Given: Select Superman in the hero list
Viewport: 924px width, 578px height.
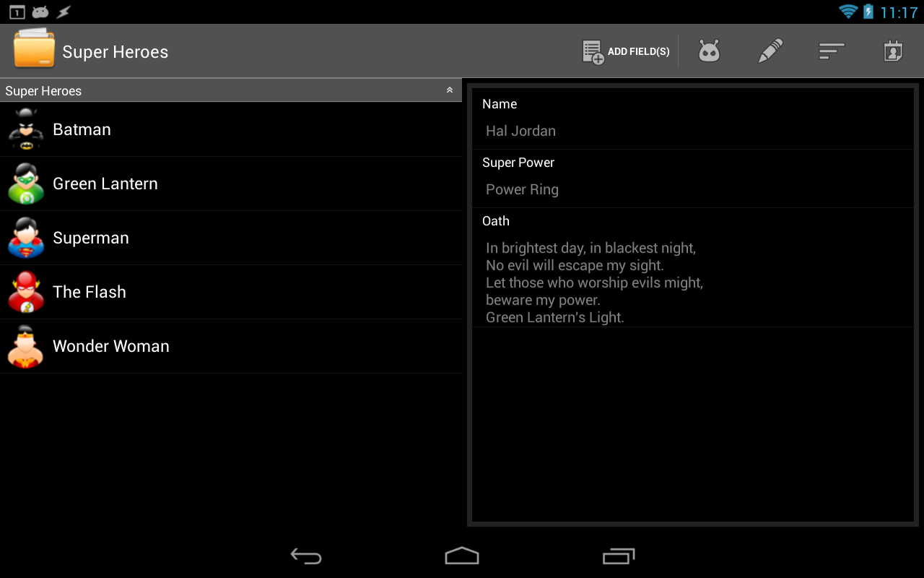Looking at the screenshot, I should (231, 238).
